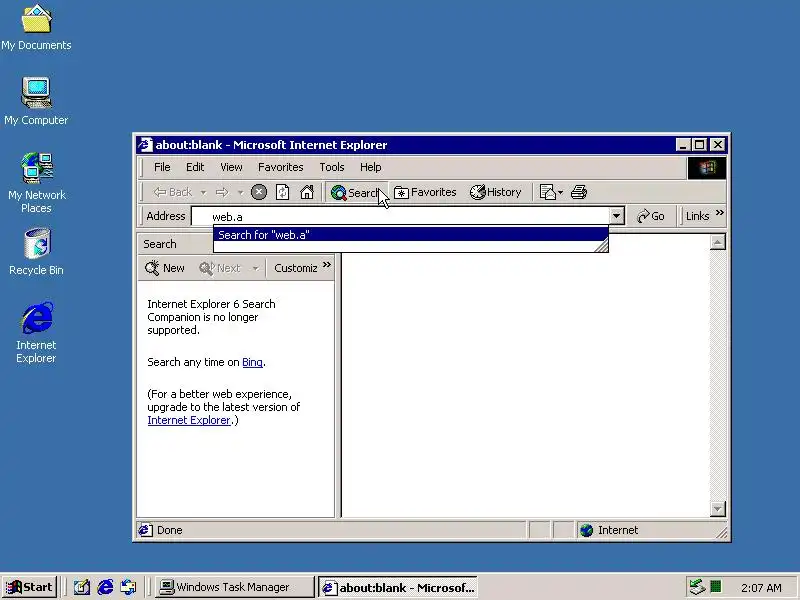Image resolution: width=800 pixels, height=600 pixels.
Task: Open My Documents desktop icon
Action: [36, 28]
